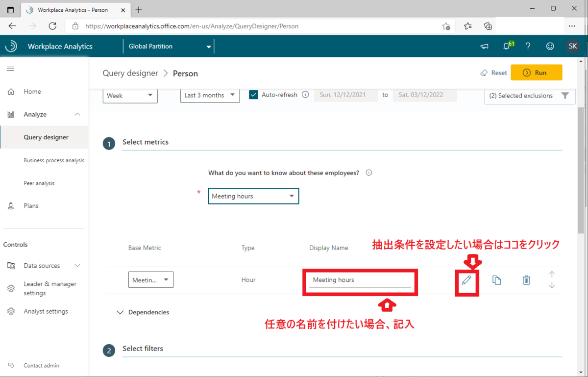Refresh the browser page
The image size is (588, 377).
pyautogui.click(x=52, y=26)
